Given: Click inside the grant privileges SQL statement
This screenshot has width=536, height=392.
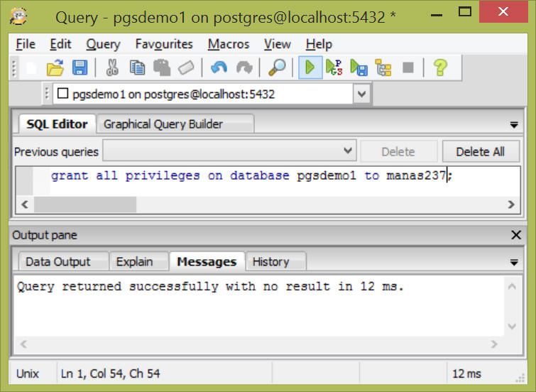Looking at the screenshot, I should click(x=251, y=175).
